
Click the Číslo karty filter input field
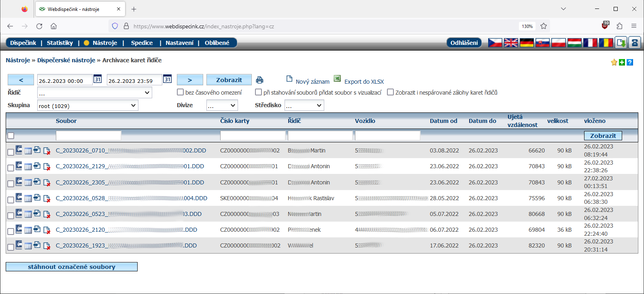coord(253,135)
